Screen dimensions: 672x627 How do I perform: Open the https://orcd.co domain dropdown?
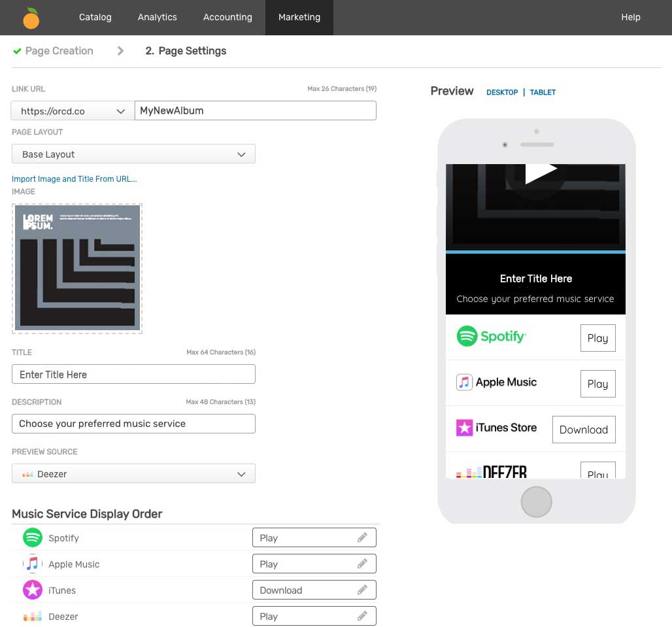click(x=73, y=111)
